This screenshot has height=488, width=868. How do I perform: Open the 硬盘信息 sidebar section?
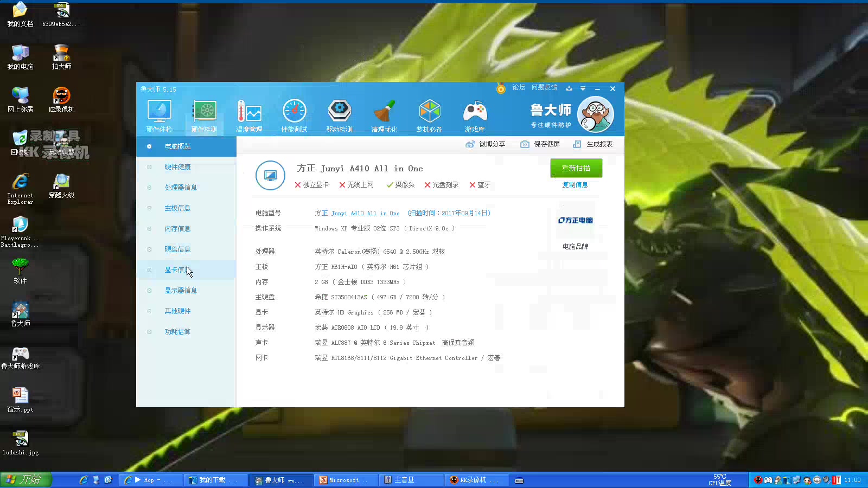[x=186, y=249]
